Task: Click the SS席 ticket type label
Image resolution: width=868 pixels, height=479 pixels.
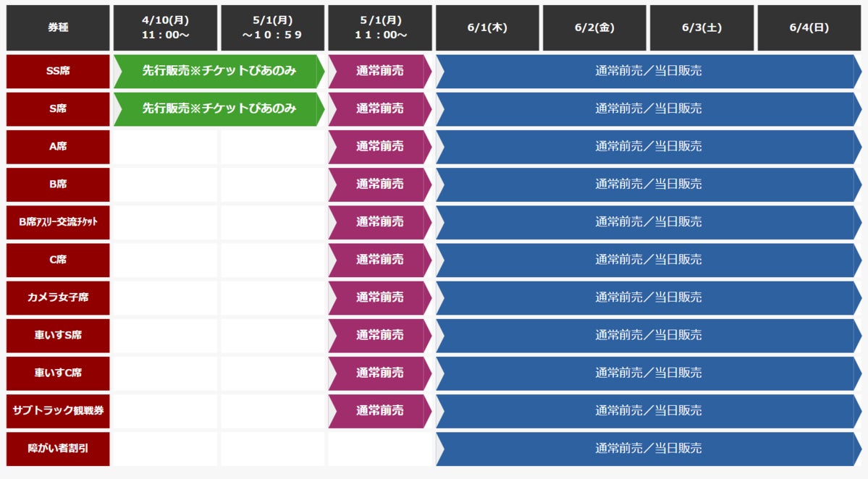Action: 58,71
